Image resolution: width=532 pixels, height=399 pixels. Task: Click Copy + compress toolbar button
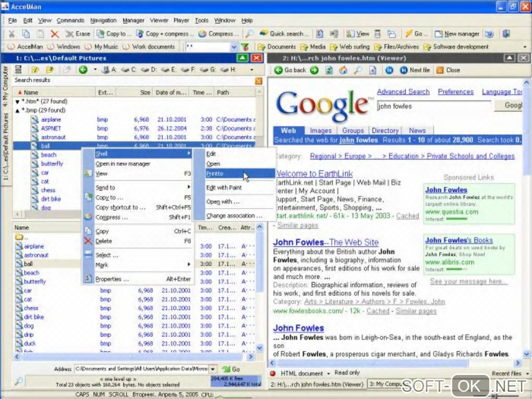165,33
